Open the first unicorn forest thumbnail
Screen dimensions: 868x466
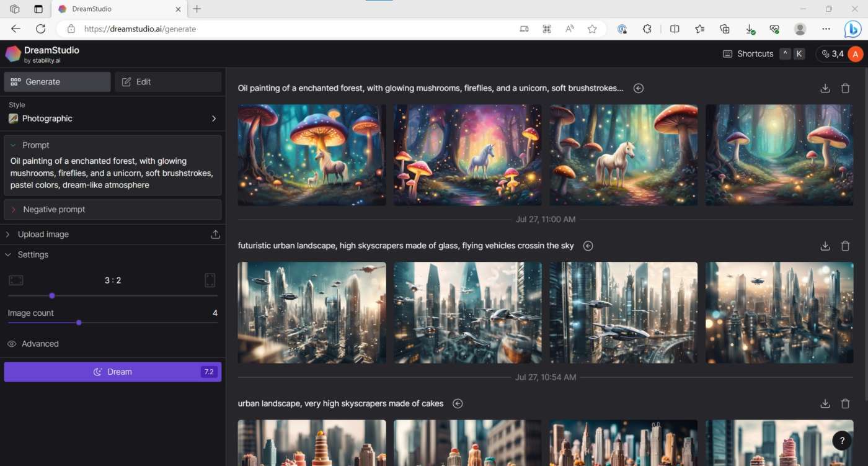312,155
